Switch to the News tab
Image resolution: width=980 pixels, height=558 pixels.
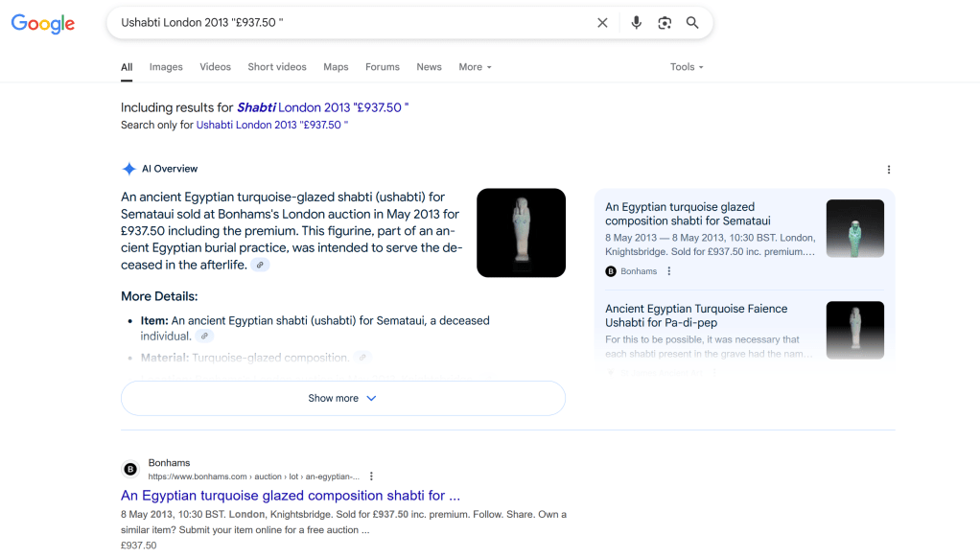click(429, 67)
